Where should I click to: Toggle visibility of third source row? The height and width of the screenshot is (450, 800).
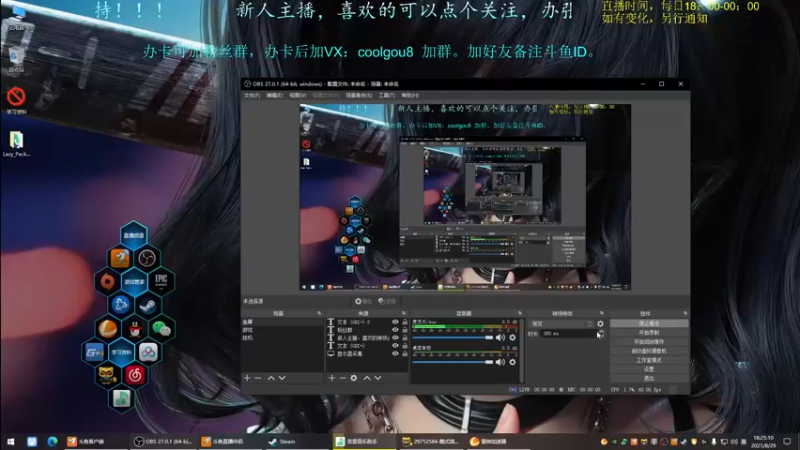pyautogui.click(x=395, y=338)
